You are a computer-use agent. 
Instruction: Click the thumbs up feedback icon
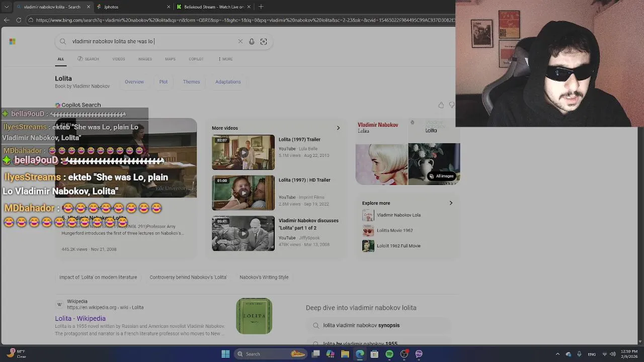click(441, 105)
